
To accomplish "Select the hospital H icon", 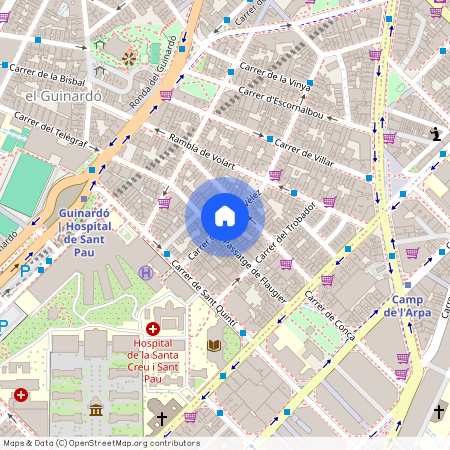I will [x=146, y=273].
